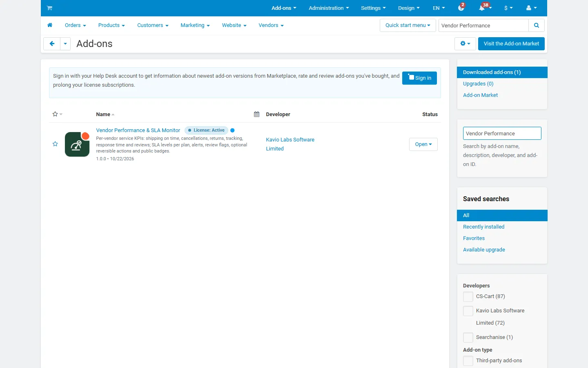The image size is (588, 368).
Task: Click the blue status dot beside License Active
Action: (232, 130)
